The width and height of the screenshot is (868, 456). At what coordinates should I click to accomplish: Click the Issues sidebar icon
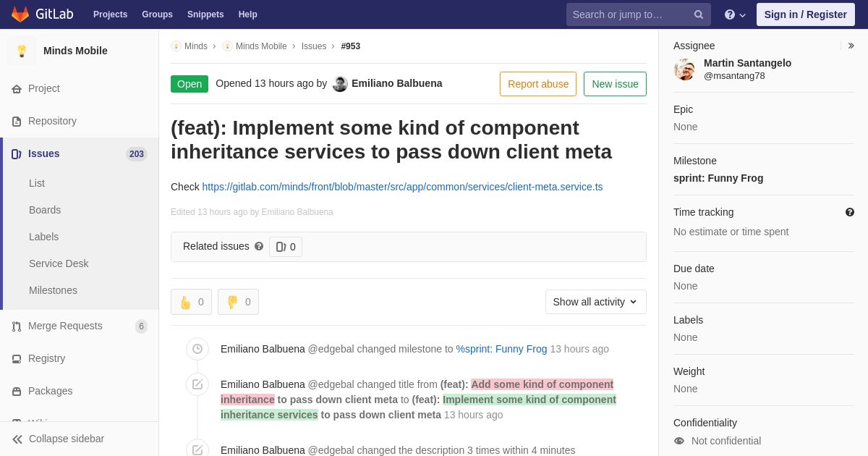click(x=17, y=154)
